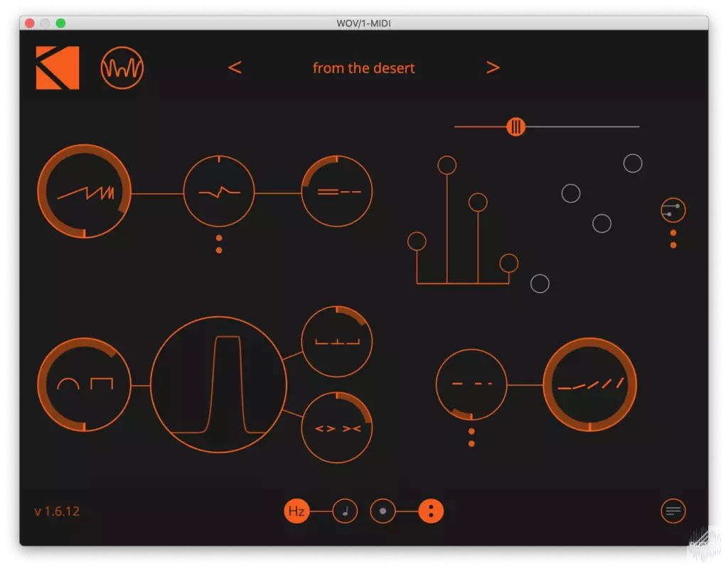The image size is (728, 569).
Task: Click the three-dash pattern knob
Action: click(x=472, y=384)
